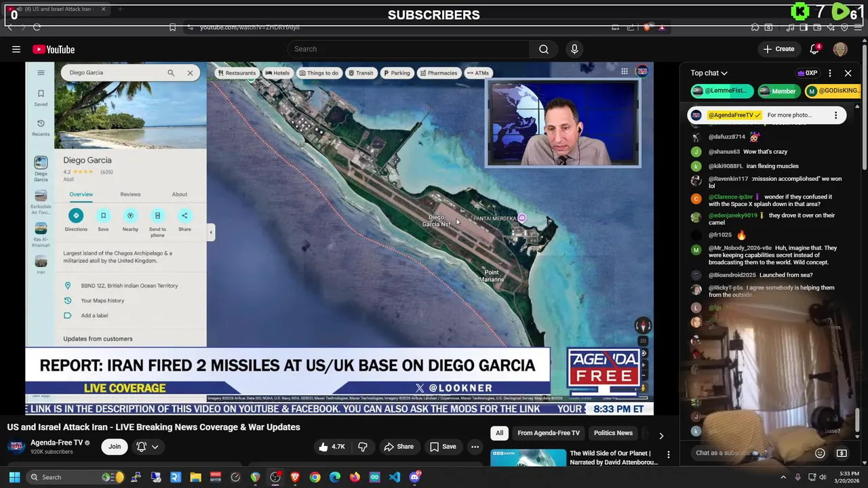Join the Agenda-Free TV channel membership

click(115, 447)
